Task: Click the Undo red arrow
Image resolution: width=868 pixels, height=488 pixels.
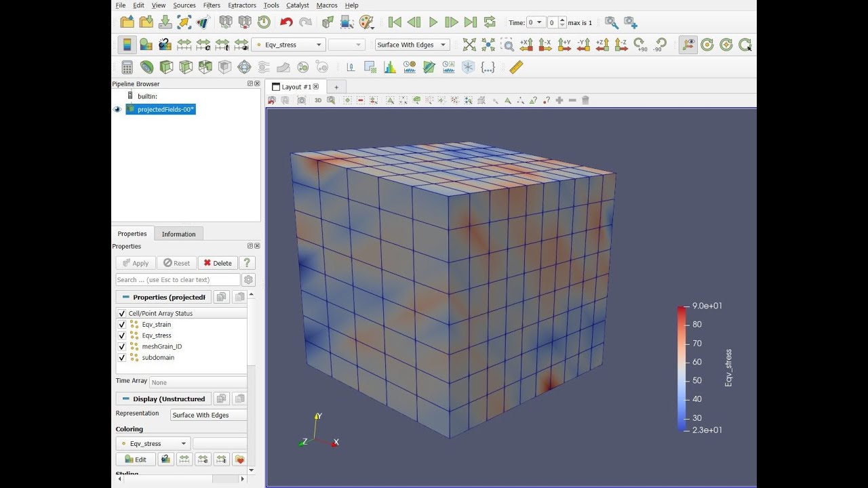Action: 286,22
